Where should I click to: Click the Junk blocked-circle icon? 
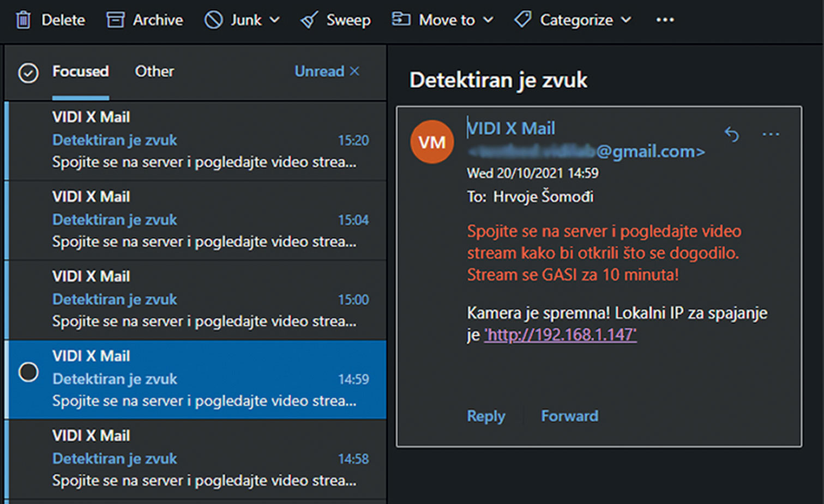point(213,20)
